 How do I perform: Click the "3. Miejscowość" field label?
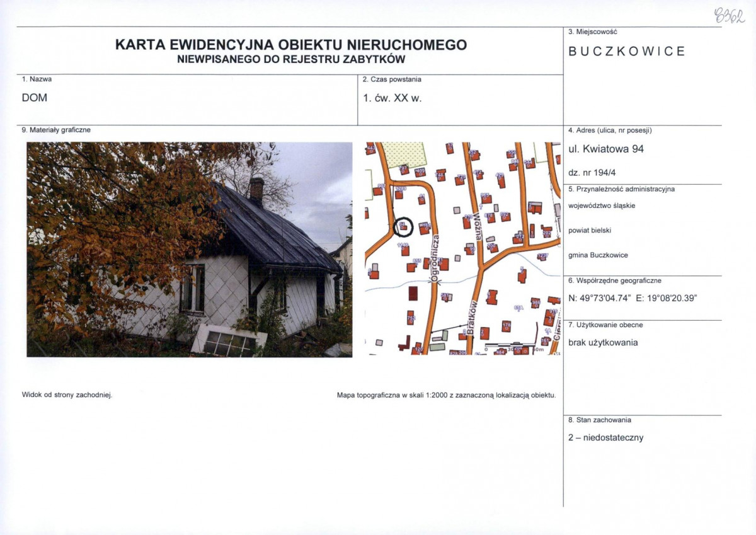click(592, 32)
